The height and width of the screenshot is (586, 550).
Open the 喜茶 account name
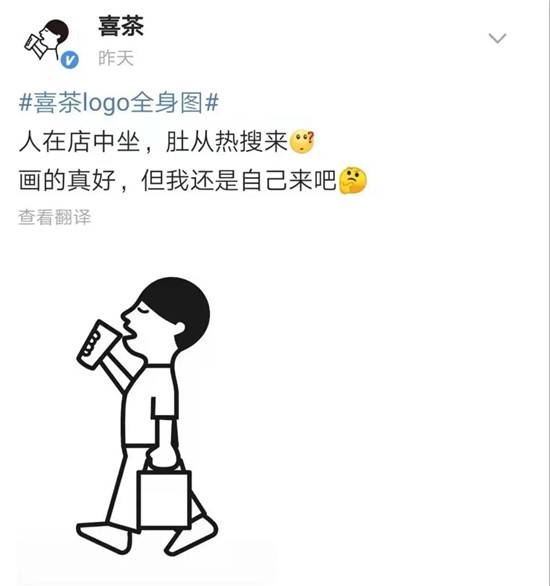[121, 26]
